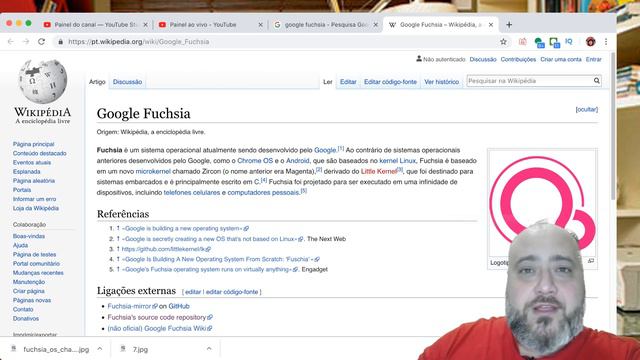This screenshot has width=640, height=360.
Task: Open the profile avatar in the toolbar
Action: point(590,42)
